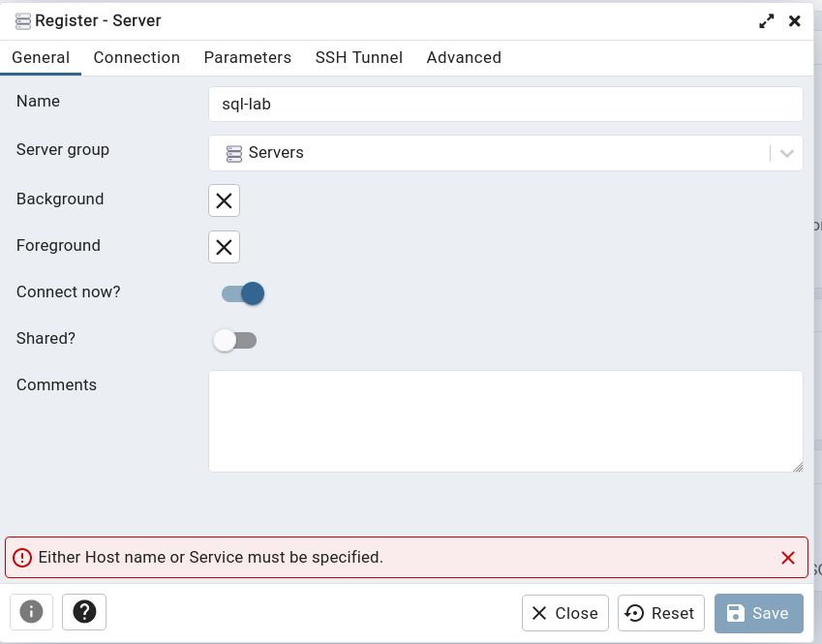The width and height of the screenshot is (822, 644).
Task: Maximize dialog with expand arrows icon
Action: point(766,20)
